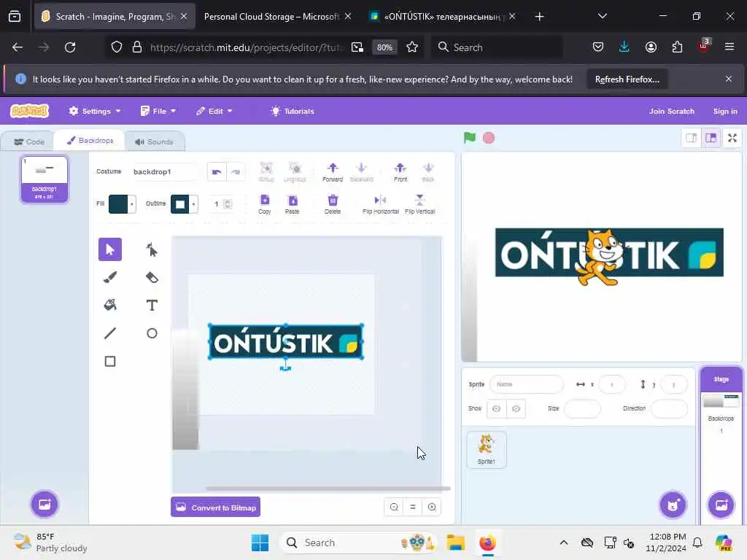
Task: Click the green flag to run
Action: (x=470, y=138)
